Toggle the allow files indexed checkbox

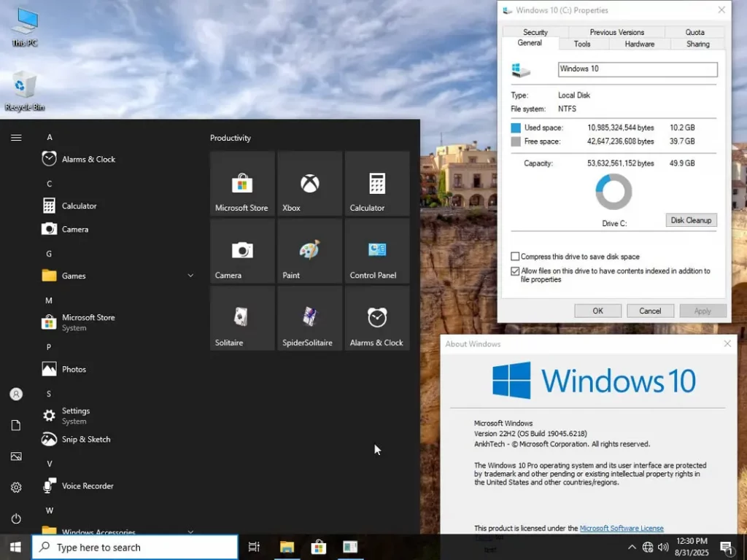pyautogui.click(x=515, y=271)
